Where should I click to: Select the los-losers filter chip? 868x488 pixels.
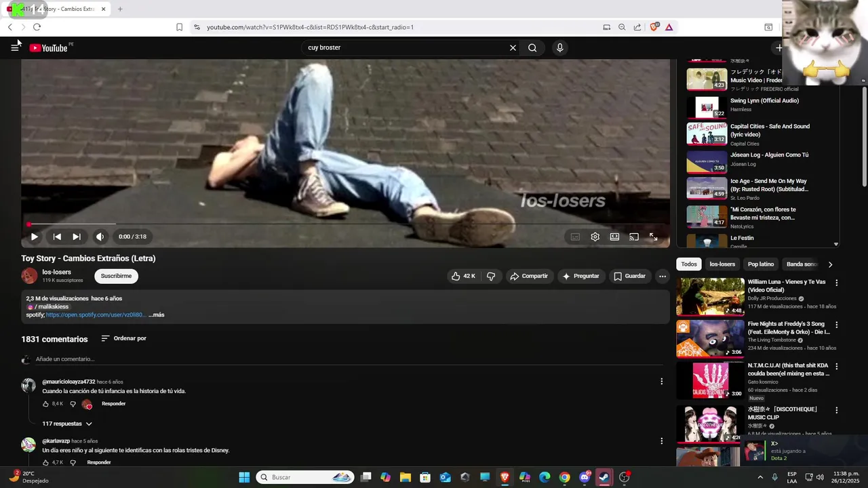point(722,264)
